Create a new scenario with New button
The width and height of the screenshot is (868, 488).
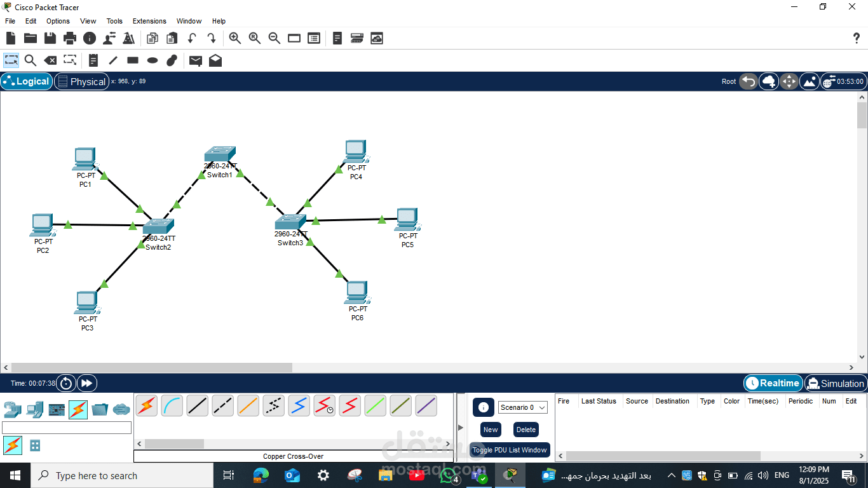pyautogui.click(x=490, y=430)
